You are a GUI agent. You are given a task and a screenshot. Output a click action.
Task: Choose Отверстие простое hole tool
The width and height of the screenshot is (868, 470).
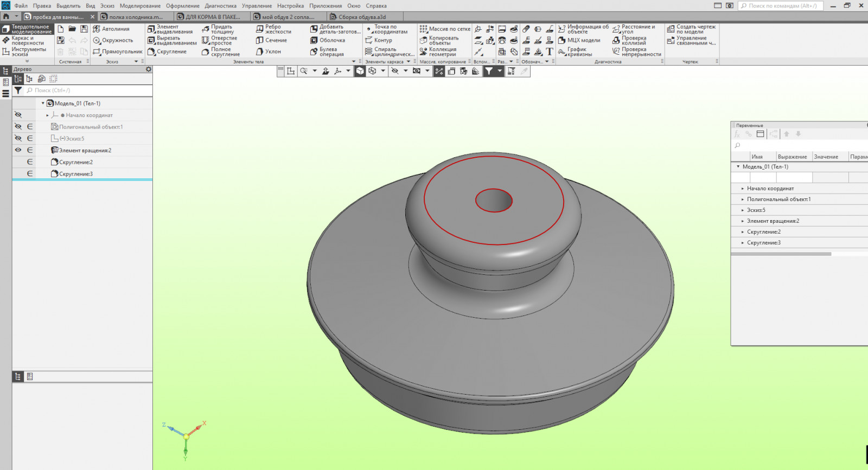point(220,40)
